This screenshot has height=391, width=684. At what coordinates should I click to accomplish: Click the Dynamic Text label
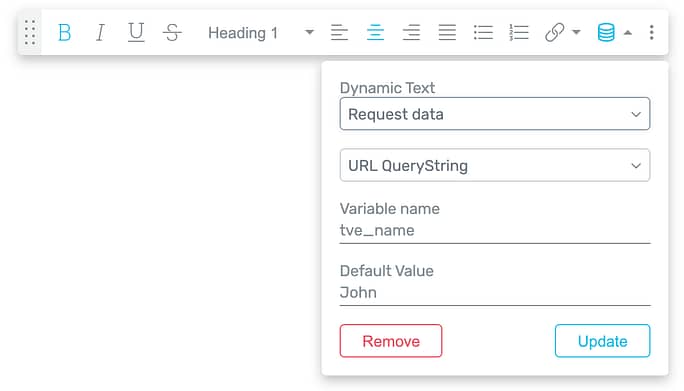click(387, 88)
